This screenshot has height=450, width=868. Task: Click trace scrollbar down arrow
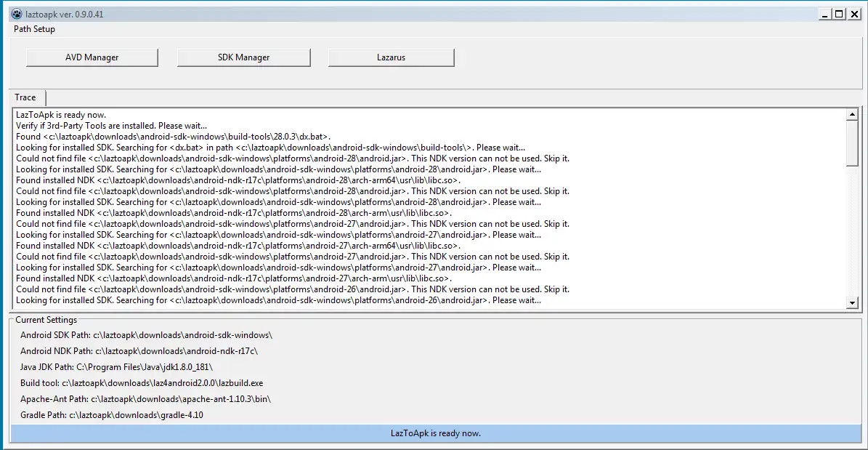coord(853,302)
